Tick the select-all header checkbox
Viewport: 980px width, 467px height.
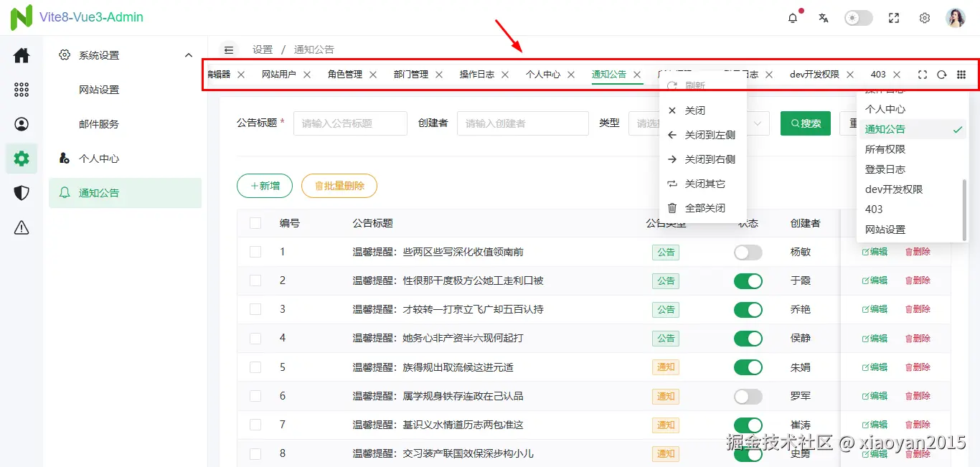pyautogui.click(x=255, y=223)
